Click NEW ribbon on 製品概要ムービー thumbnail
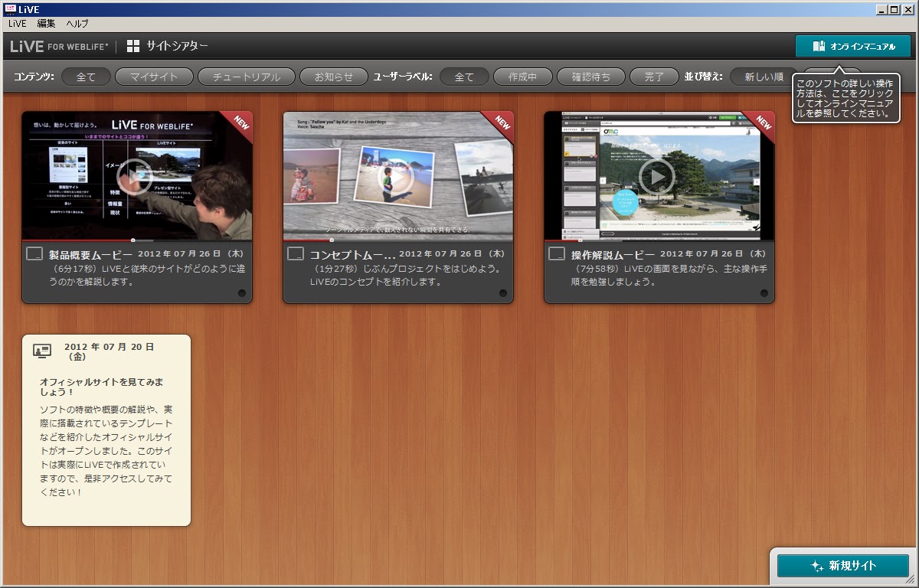The image size is (919, 588). coord(240,124)
